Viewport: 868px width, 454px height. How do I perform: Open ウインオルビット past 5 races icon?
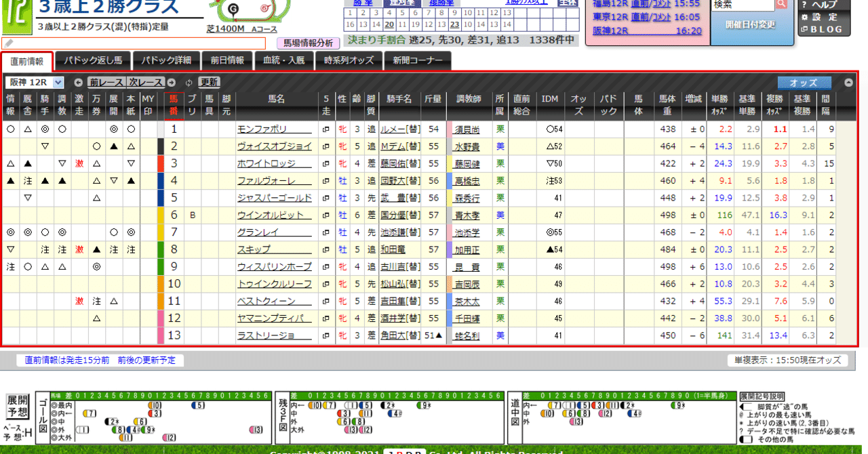(x=326, y=215)
